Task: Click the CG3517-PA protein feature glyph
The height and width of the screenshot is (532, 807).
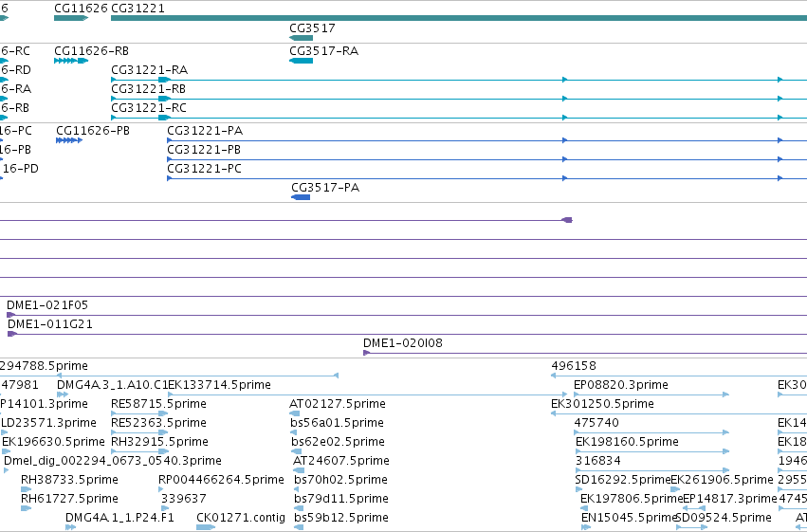Action: pos(301,197)
